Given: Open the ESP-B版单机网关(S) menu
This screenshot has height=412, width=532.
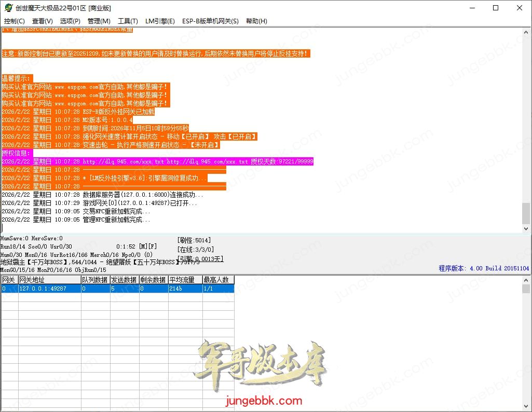Looking at the screenshot, I should click(210, 21).
